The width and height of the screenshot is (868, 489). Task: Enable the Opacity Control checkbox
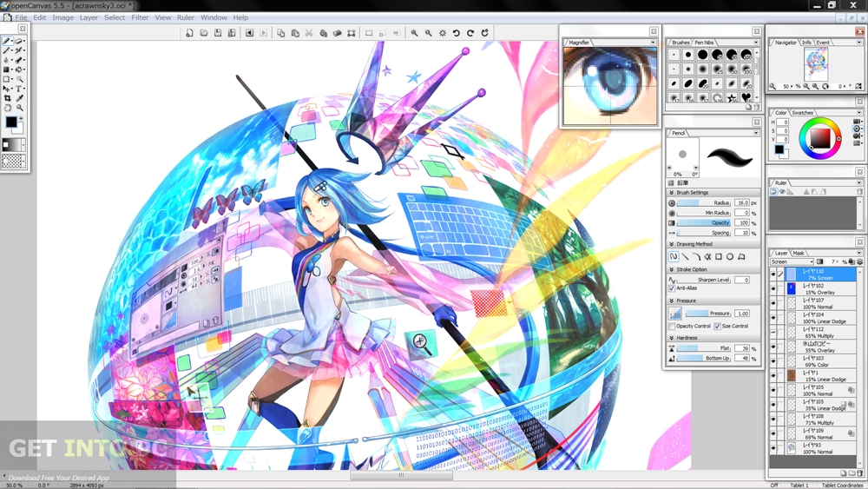pos(672,327)
